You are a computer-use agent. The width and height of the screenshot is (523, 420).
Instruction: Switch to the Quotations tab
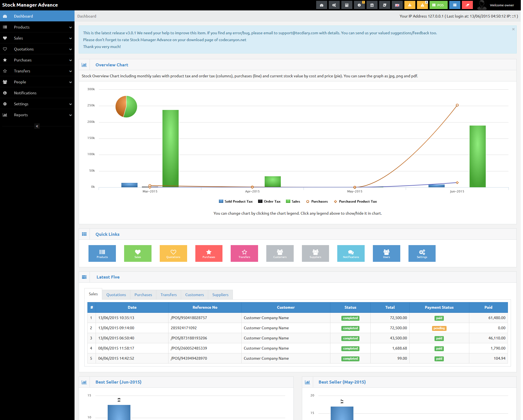116,295
